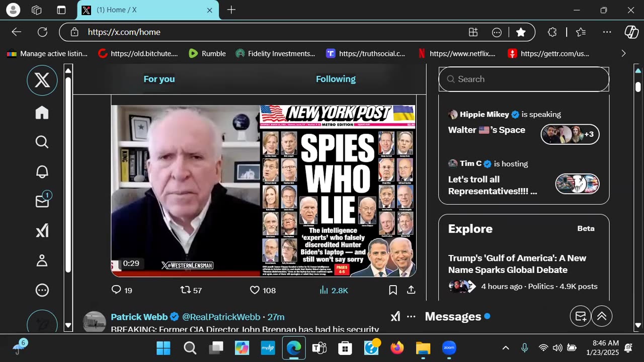
Task: Click the page vertical scrollbar thumb
Action: (638, 87)
